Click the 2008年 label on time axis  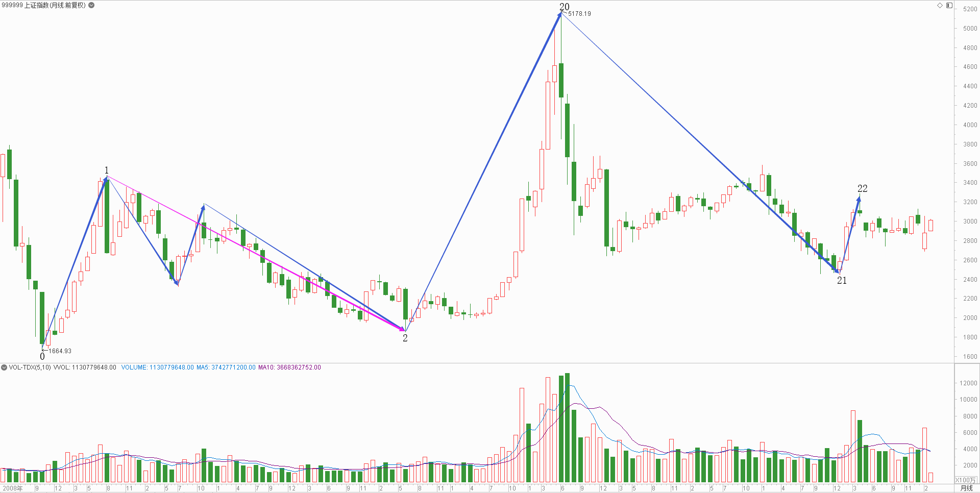[13, 488]
